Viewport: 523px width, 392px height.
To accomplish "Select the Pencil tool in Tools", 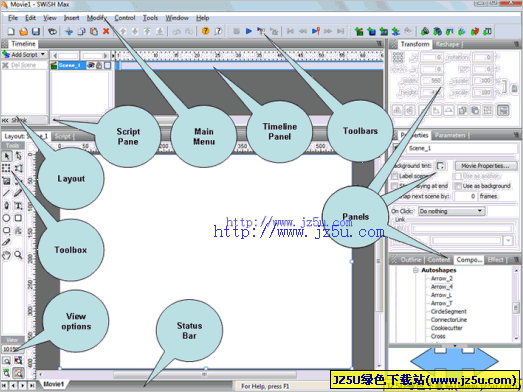I will 18,192.
